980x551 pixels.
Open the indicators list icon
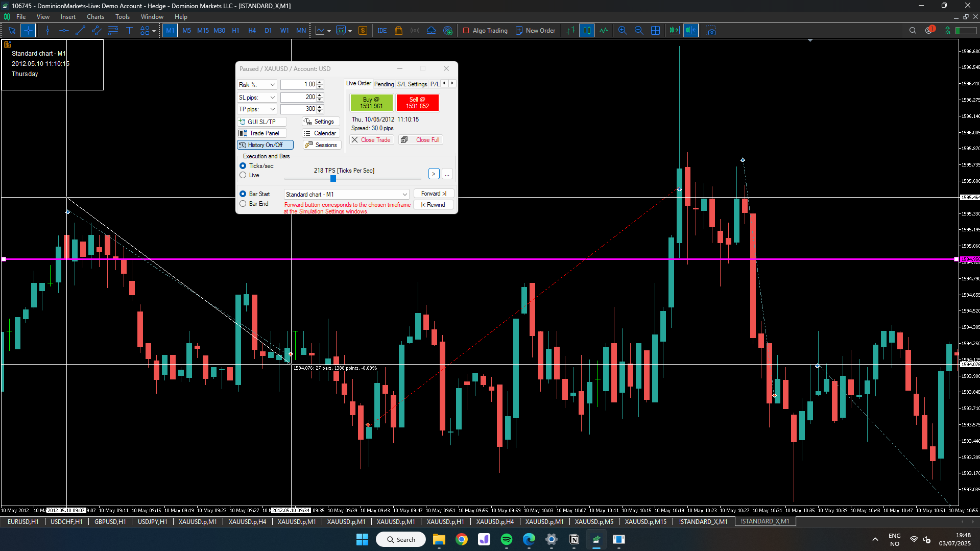click(320, 31)
